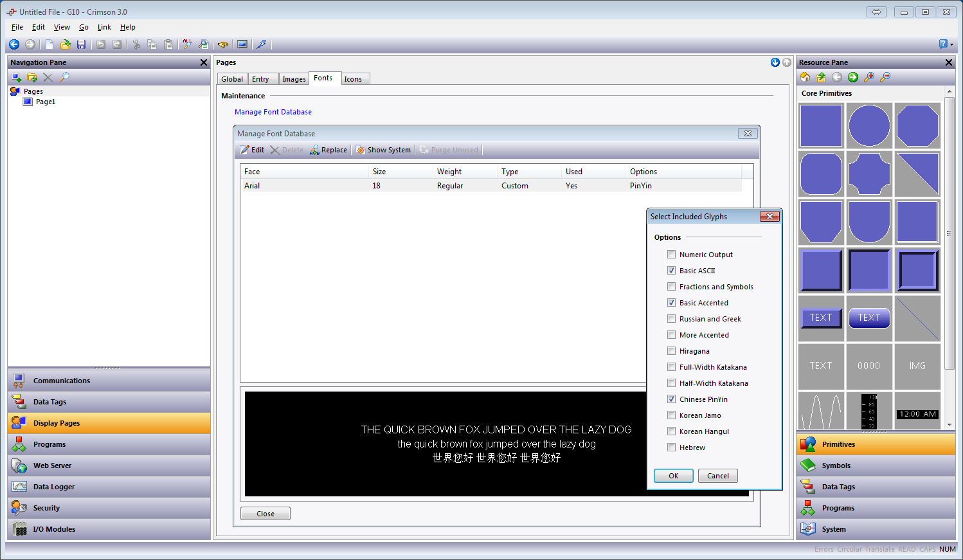Select the Arial font row
The image size is (963, 560).
pos(491,186)
